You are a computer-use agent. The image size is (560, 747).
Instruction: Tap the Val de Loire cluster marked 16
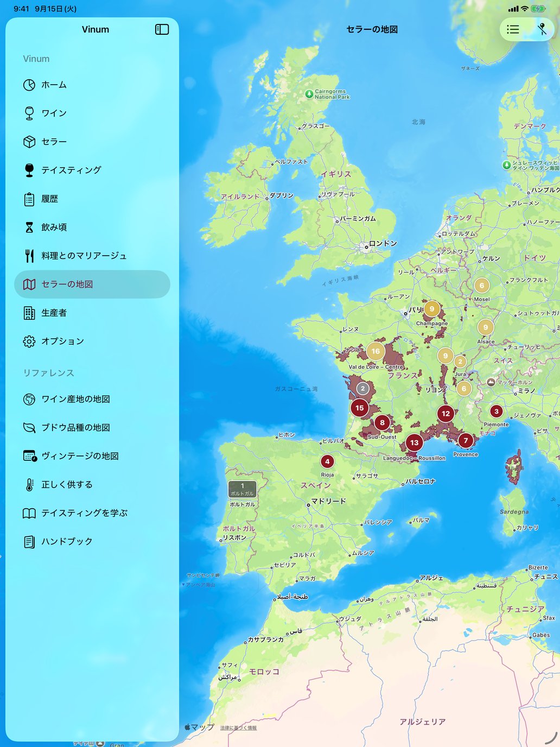tap(376, 351)
